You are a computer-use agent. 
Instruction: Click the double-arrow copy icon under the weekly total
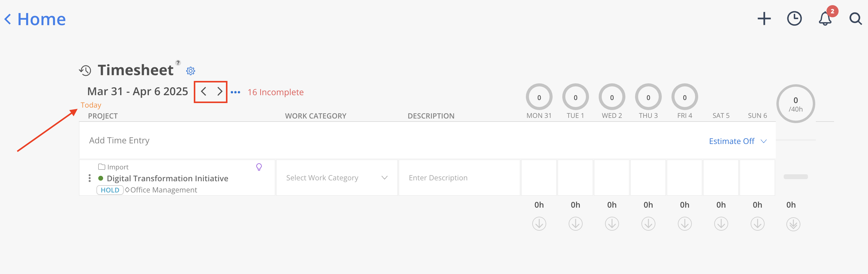coord(793,224)
